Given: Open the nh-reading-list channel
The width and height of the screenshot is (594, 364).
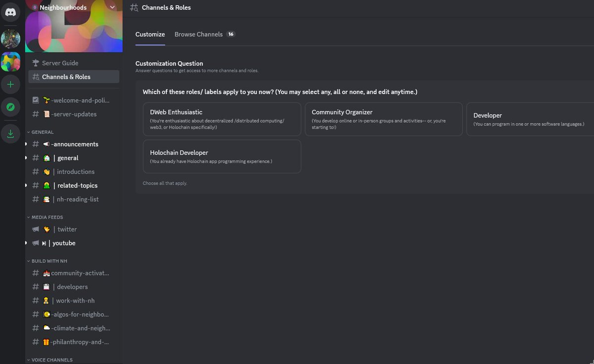Looking at the screenshot, I should (74, 199).
